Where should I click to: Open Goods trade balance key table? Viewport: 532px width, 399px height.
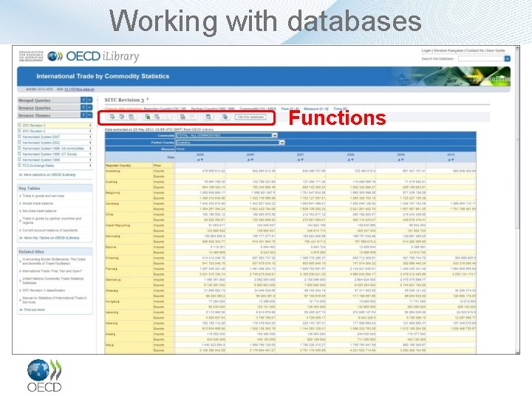point(38,203)
